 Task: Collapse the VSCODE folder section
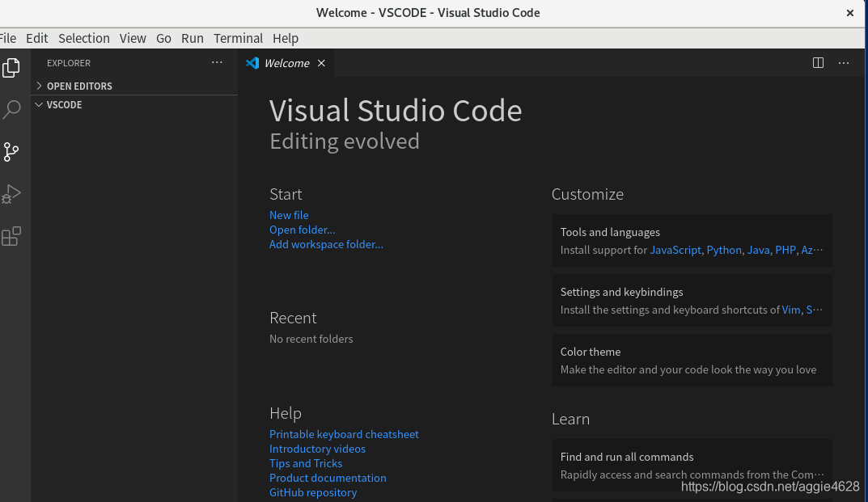[64, 104]
